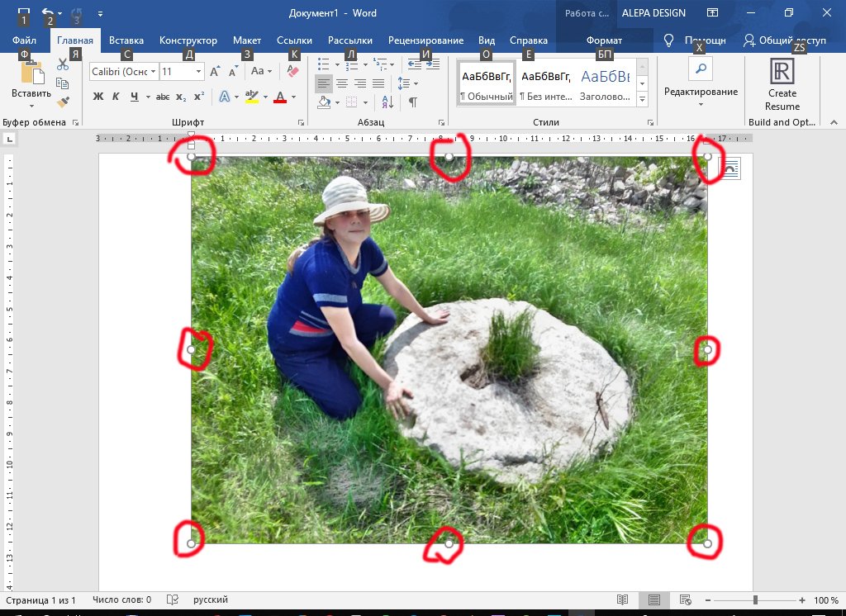
Task: Open the Рецензирование tab
Action: (x=425, y=40)
